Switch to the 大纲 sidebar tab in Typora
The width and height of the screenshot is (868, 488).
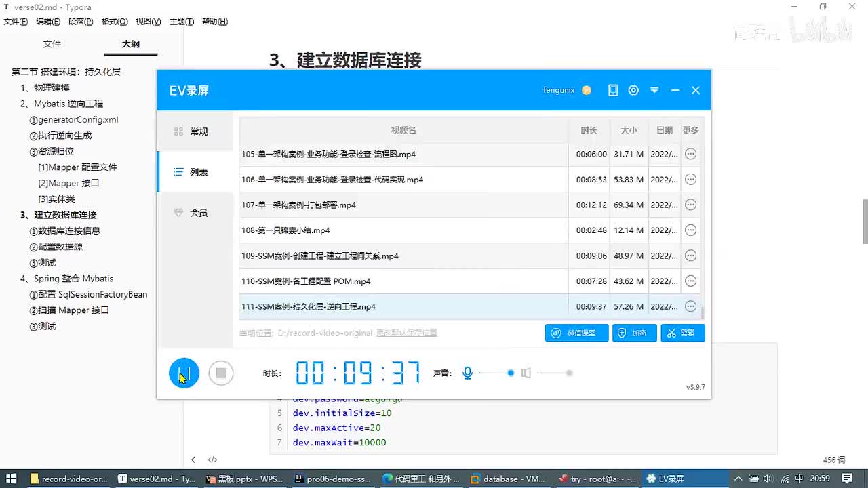point(131,44)
